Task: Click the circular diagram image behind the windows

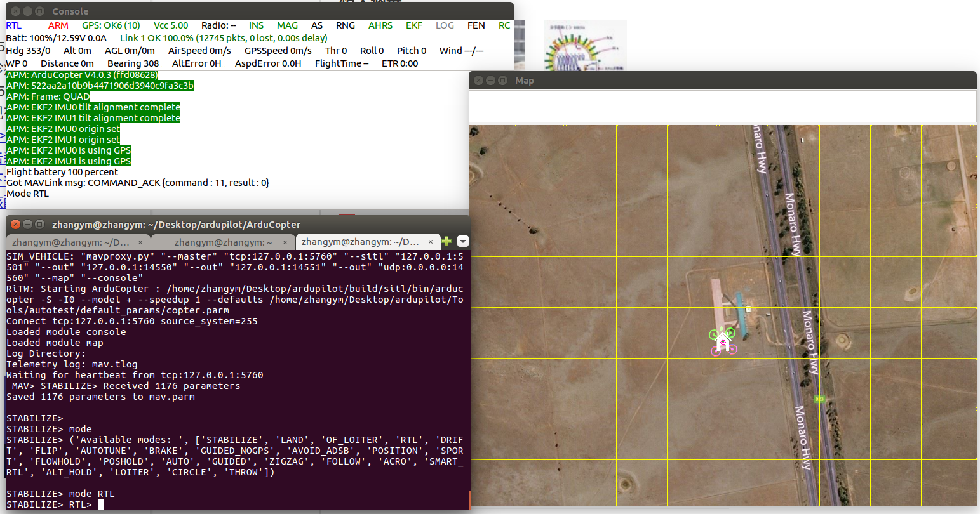Action: point(585,46)
